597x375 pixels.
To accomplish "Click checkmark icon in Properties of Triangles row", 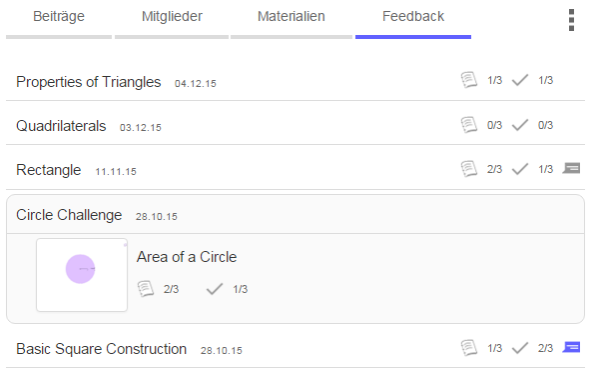I will coord(520,80).
